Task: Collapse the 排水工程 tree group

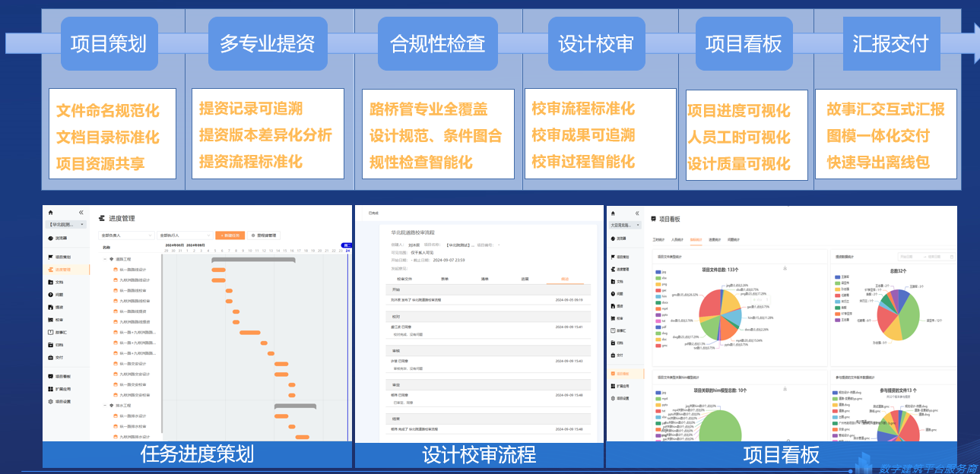Action: 103,406
